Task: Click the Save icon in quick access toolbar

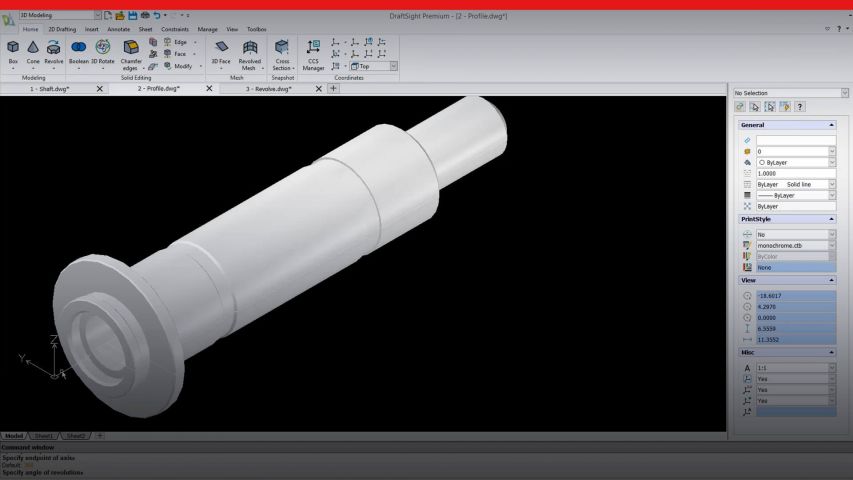Action: pos(132,16)
